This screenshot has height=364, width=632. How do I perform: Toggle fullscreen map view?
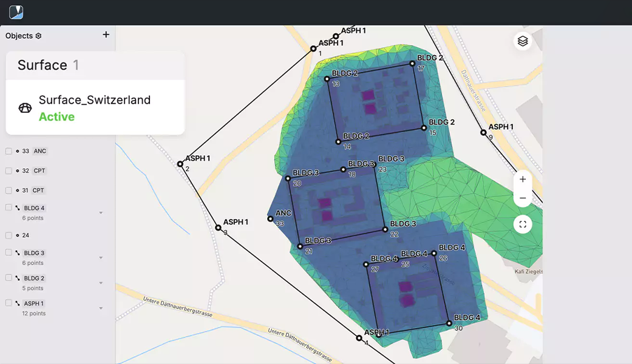[x=523, y=224]
